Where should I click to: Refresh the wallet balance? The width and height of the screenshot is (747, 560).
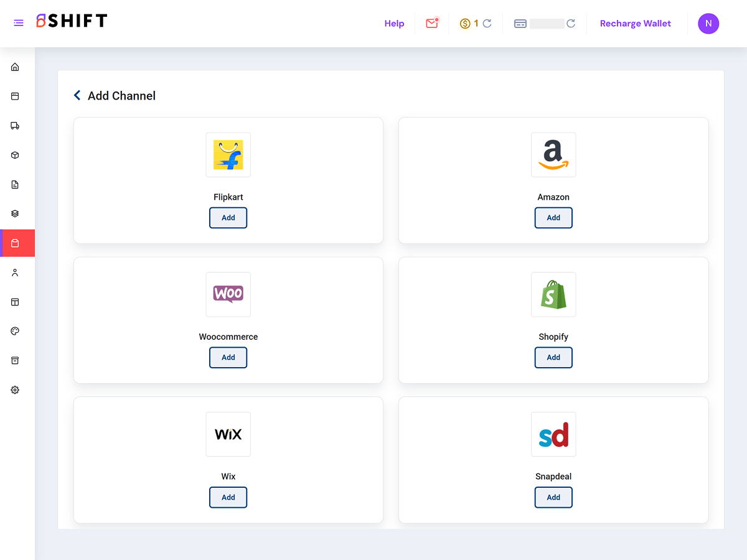[571, 24]
